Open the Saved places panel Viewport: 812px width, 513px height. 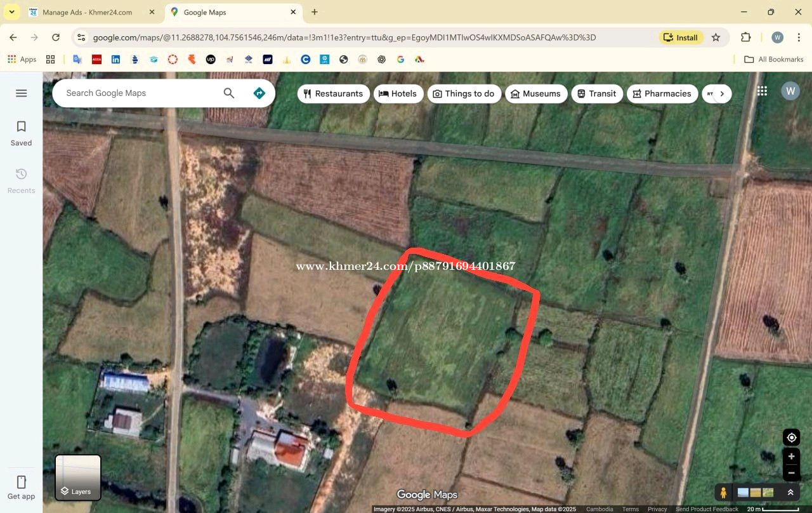point(21,133)
